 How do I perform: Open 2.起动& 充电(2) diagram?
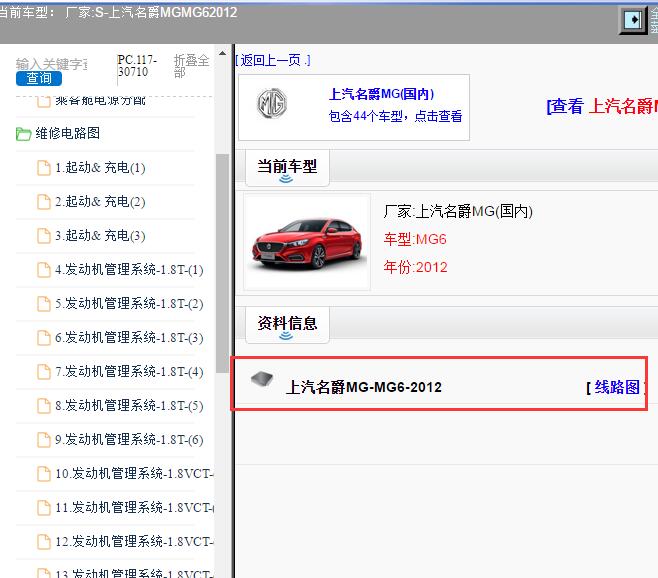click(100, 201)
